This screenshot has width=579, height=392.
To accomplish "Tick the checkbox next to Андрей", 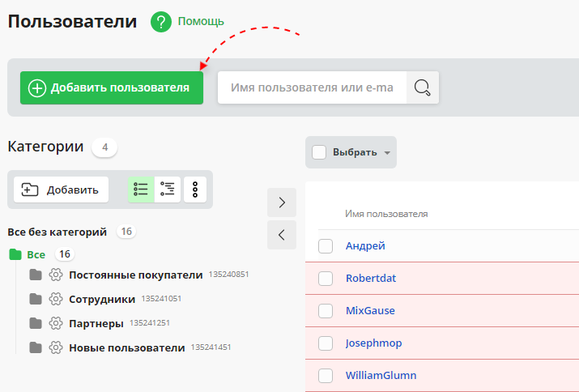I will 326,246.
